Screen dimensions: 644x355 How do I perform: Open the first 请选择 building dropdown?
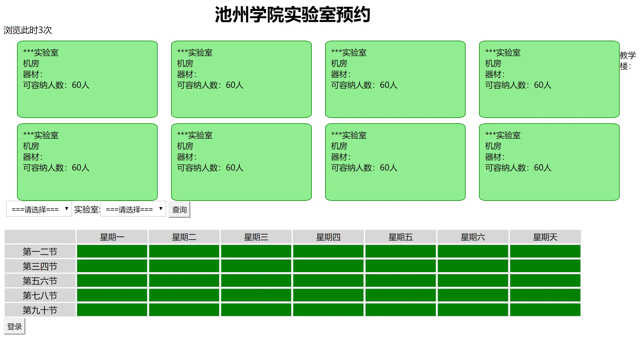click(39, 209)
